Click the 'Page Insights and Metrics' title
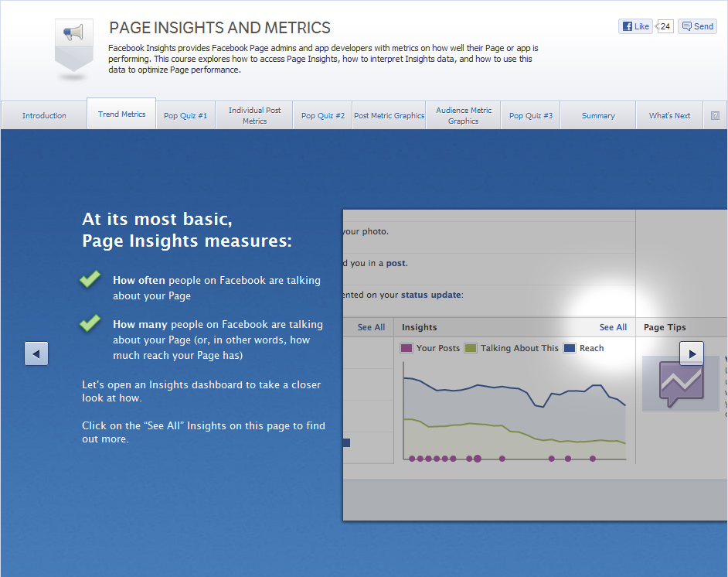Viewport: 728px width, 577px height. click(x=219, y=28)
